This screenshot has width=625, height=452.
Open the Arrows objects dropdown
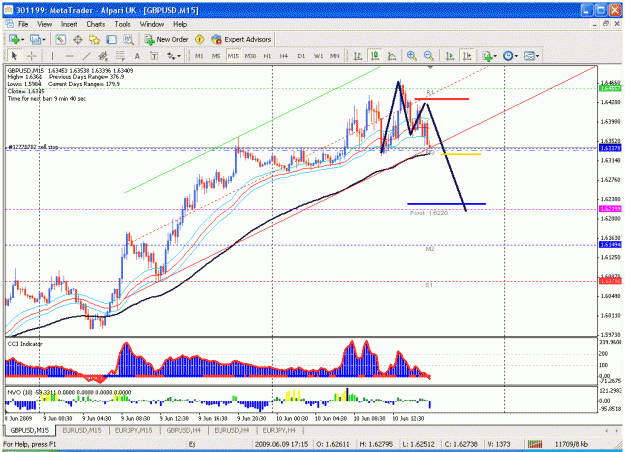coord(173,56)
